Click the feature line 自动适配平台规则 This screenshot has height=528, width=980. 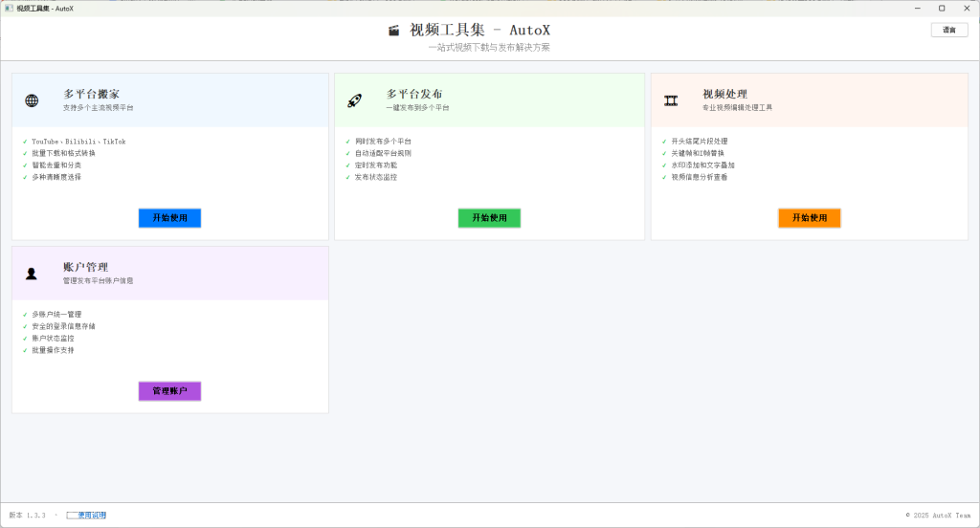click(x=383, y=153)
